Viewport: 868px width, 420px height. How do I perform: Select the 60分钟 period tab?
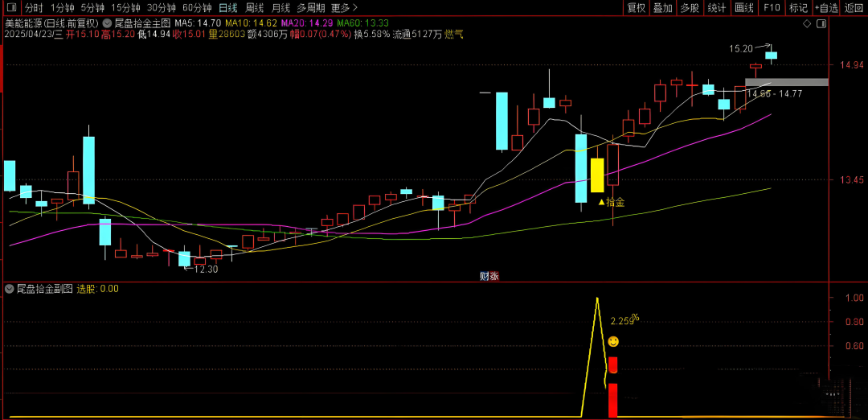pos(197,8)
